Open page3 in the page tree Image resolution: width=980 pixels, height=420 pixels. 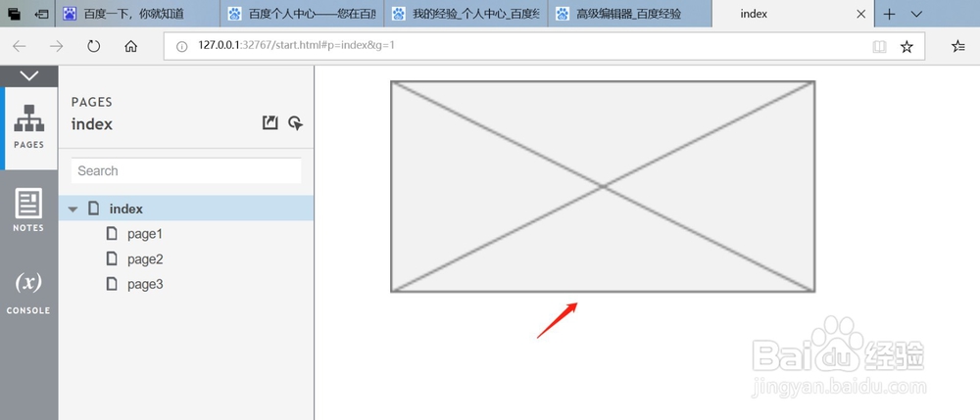click(144, 284)
